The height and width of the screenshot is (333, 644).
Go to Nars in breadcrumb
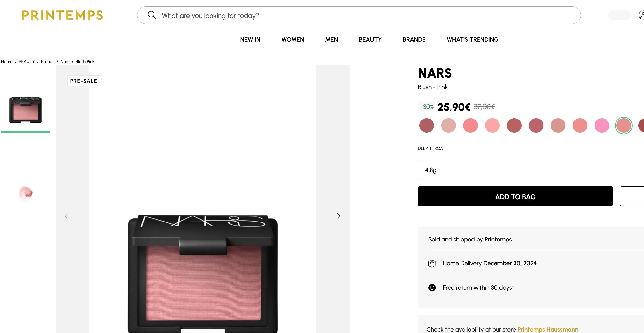click(x=65, y=62)
